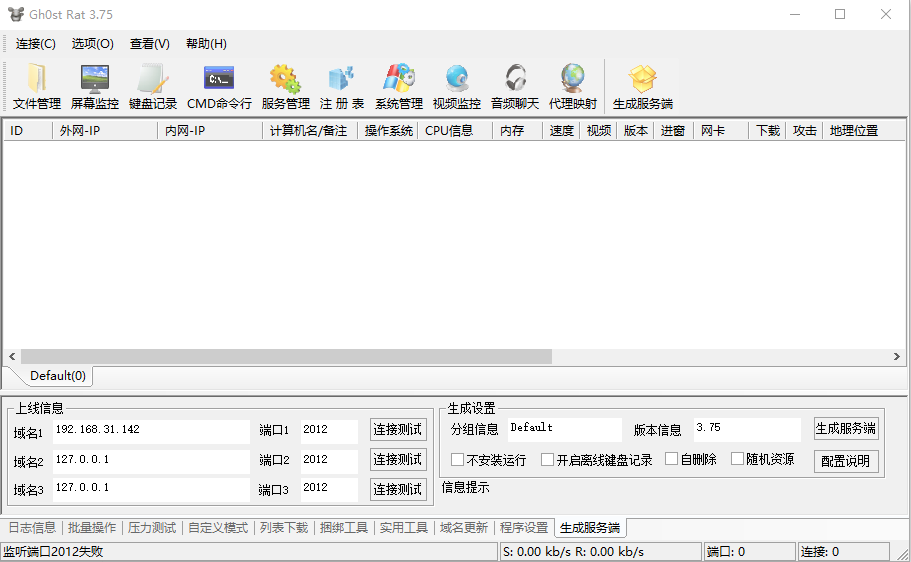
Task: Sort by CPU信息 column header
Action: coord(456,131)
